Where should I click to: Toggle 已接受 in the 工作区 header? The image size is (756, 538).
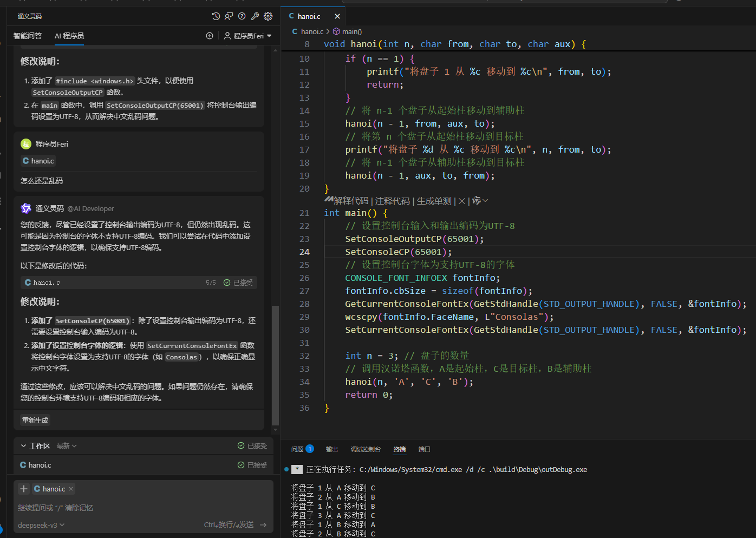(252, 445)
